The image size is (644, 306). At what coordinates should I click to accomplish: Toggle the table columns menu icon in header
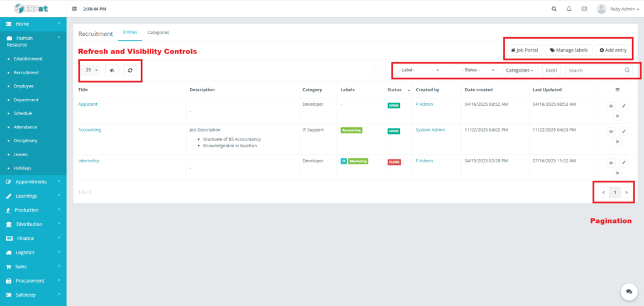[x=617, y=89]
